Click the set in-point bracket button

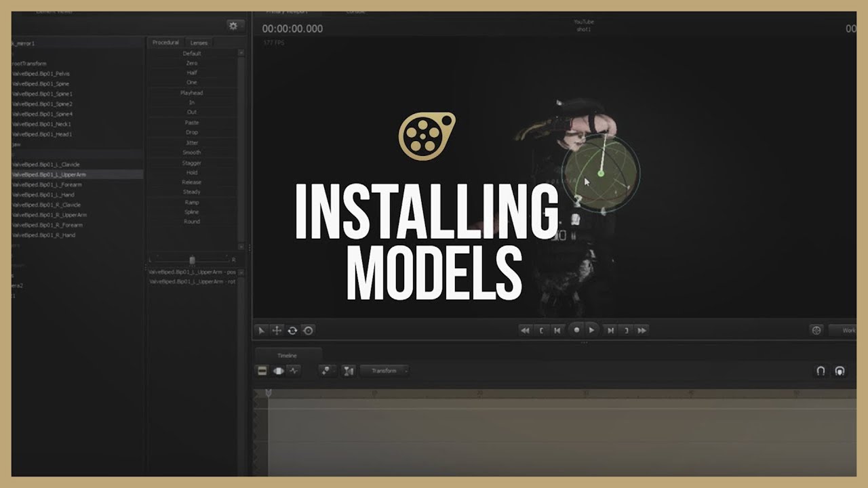[541, 330]
